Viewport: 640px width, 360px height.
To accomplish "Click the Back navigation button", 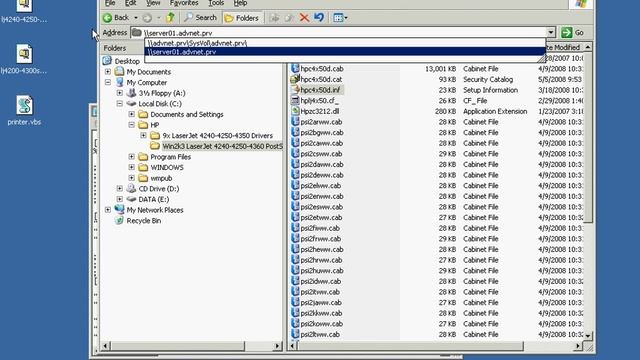I will click(116, 18).
